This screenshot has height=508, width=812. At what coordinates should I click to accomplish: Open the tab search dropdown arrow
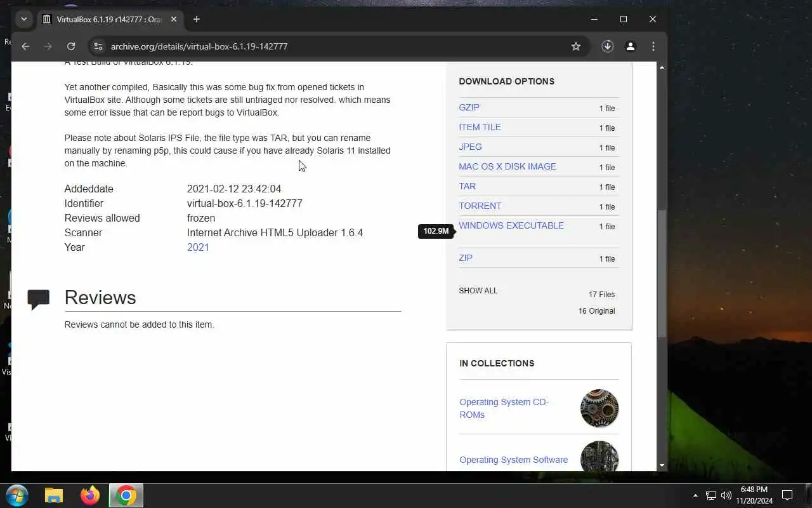click(24, 19)
